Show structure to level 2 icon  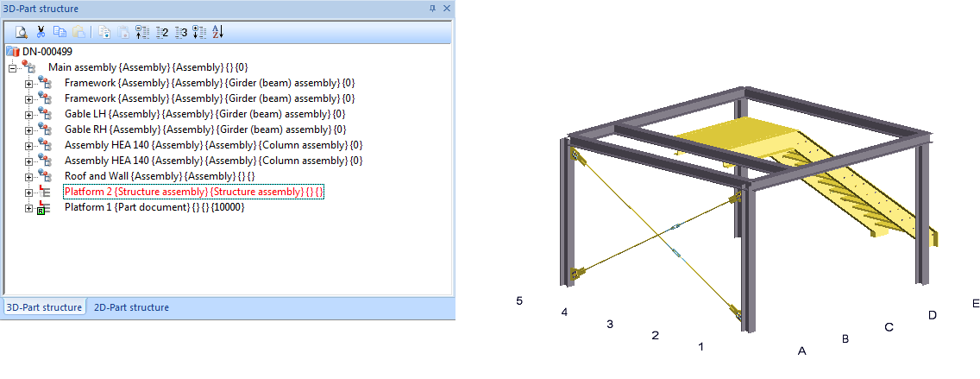(x=162, y=33)
